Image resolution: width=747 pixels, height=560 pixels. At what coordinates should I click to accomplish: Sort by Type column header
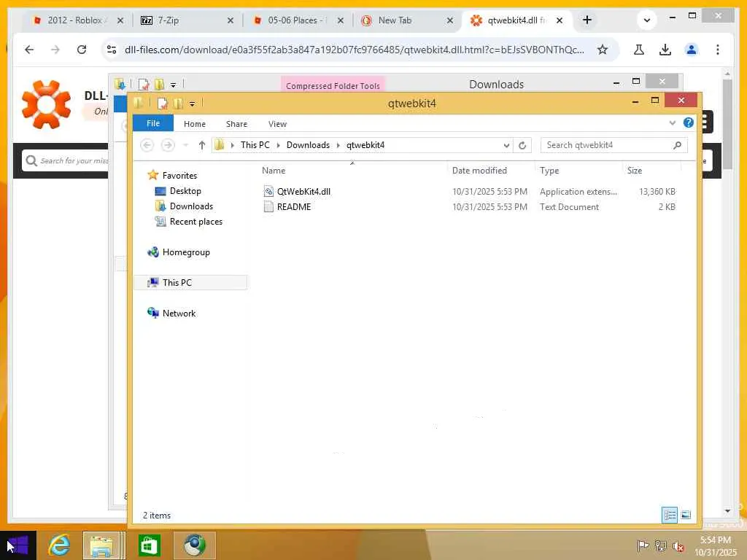[x=549, y=171]
